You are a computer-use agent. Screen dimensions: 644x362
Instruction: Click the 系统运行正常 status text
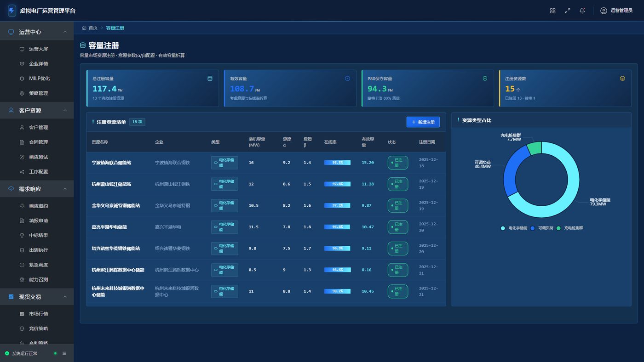24,354
